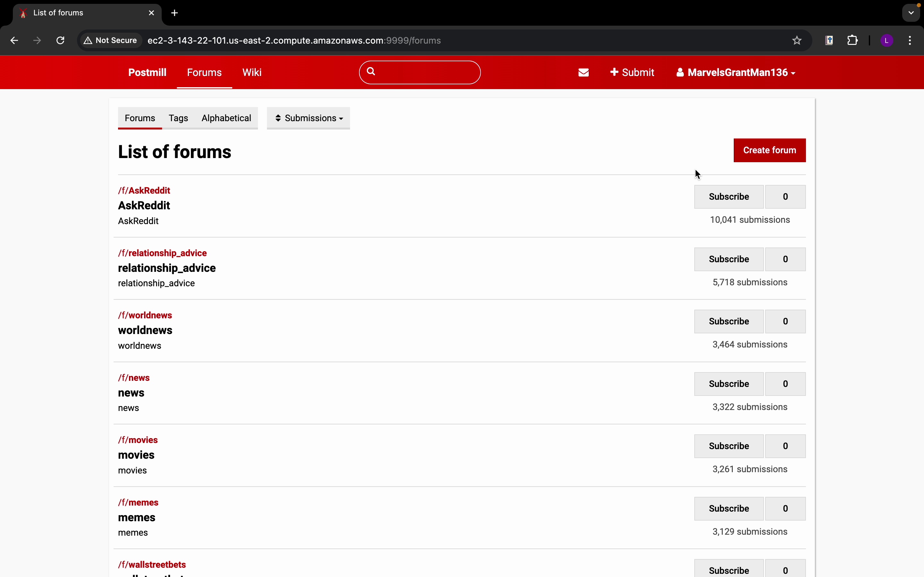Go back to previous page

(x=14, y=40)
